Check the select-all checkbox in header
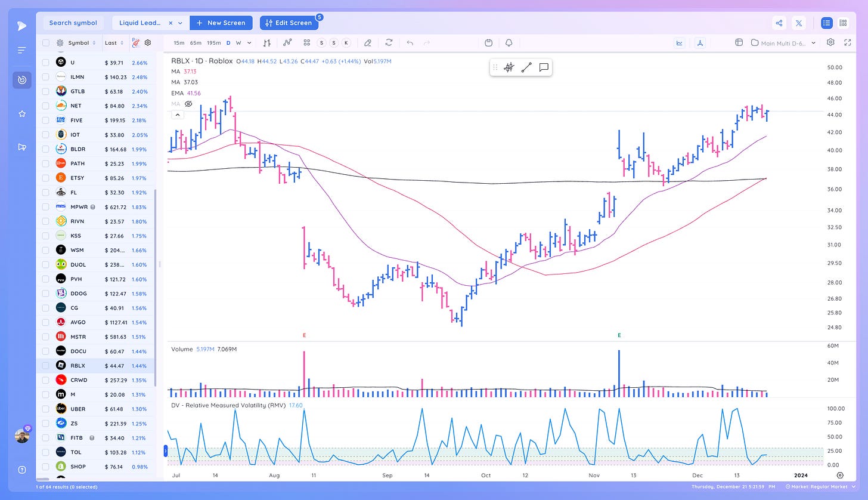The width and height of the screenshot is (868, 500). 46,43
